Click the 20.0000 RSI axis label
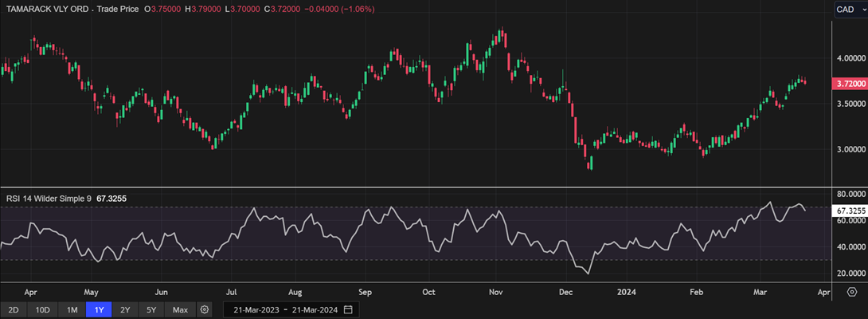The height and width of the screenshot is (319, 868). [x=850, y=274]
